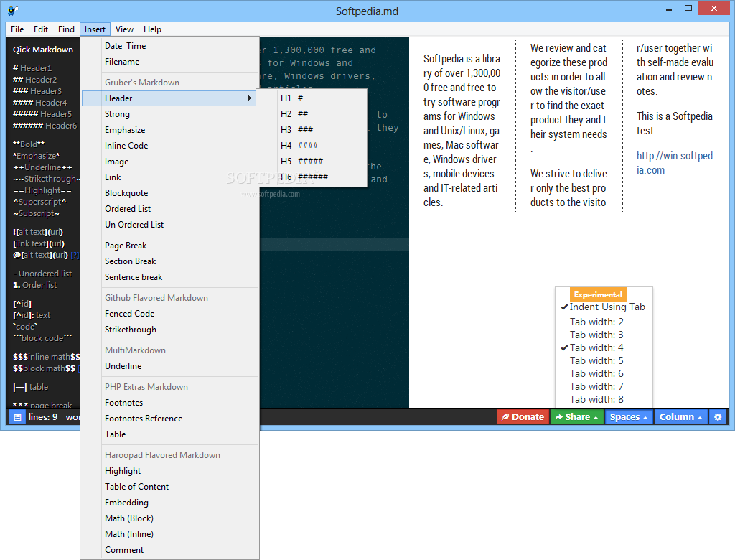Choose Embedding menu entry
Image resolution: width=735 pixels, height=560 pixels.
[169, 503]
